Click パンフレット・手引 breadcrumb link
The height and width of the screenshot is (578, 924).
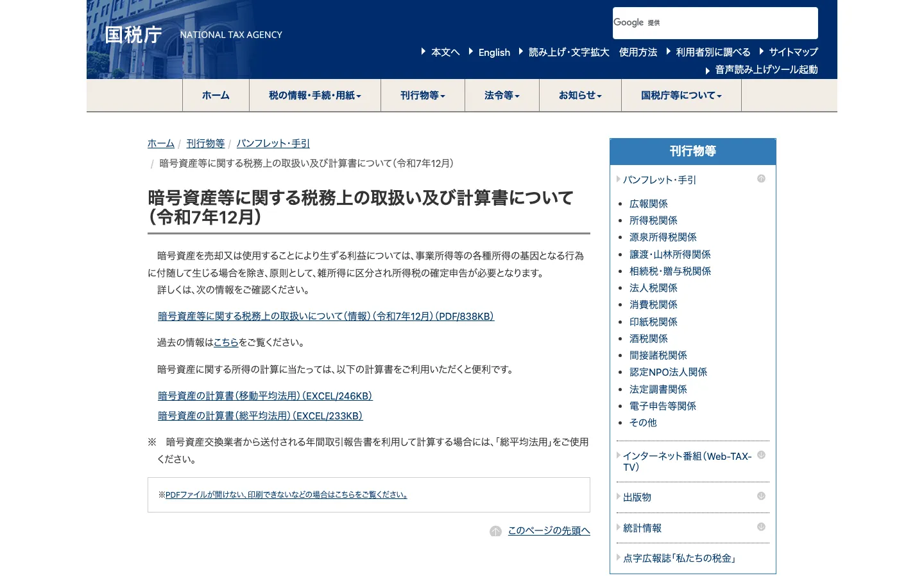click(x=273, y=143)
